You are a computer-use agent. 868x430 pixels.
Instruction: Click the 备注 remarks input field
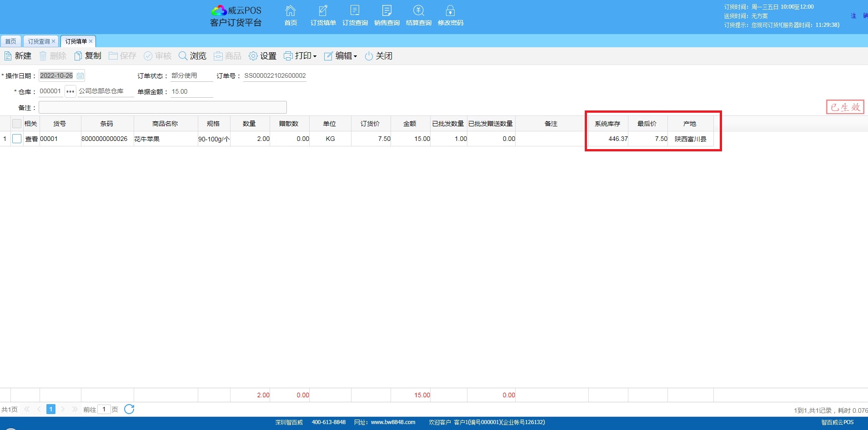162,108
